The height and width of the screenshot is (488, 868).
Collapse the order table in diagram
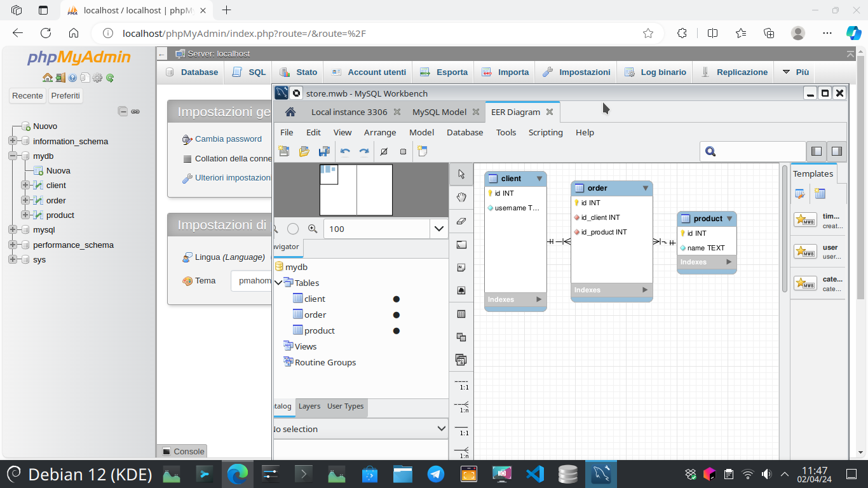(x=646, y=188)
